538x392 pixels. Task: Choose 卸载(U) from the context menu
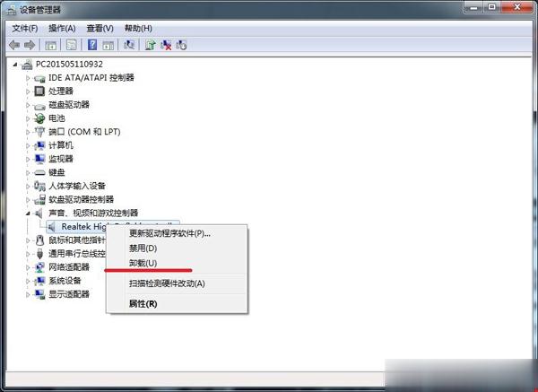143,263
